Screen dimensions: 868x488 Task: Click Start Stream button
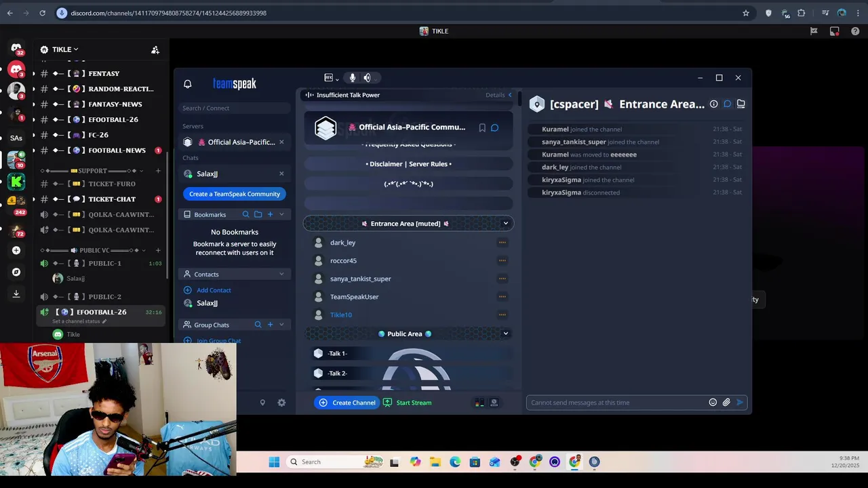[x=407, y=403]
